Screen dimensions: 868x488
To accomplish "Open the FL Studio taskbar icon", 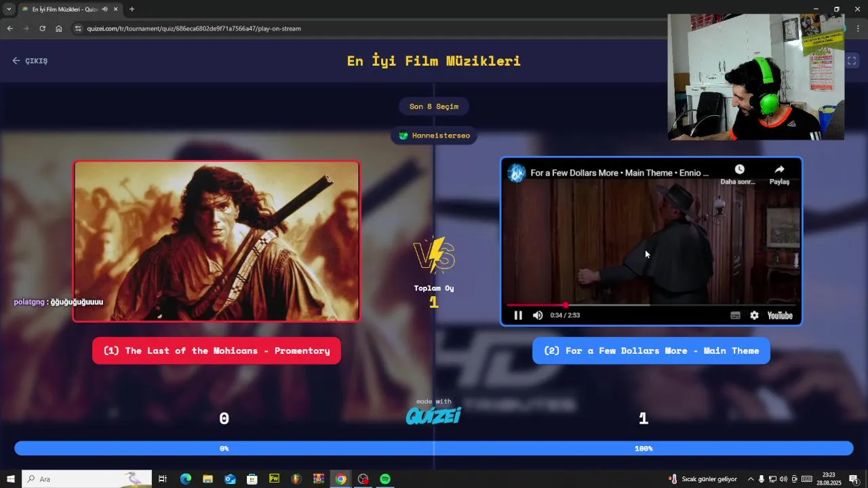I will tap(296, 479).
